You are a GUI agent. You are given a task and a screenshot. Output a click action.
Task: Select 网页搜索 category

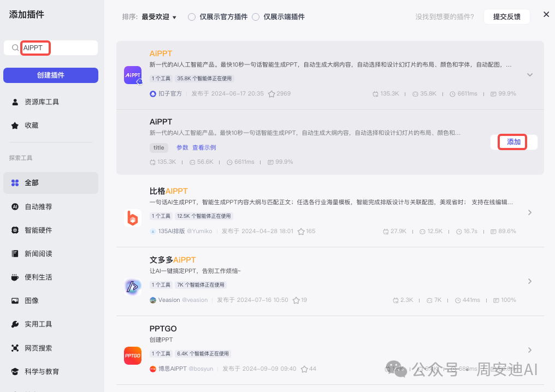[x=51, y=348]
